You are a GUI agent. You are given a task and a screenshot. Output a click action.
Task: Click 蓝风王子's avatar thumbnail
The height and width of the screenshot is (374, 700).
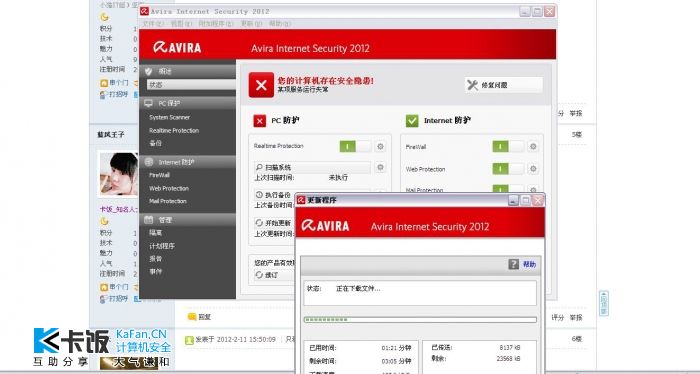118,174
